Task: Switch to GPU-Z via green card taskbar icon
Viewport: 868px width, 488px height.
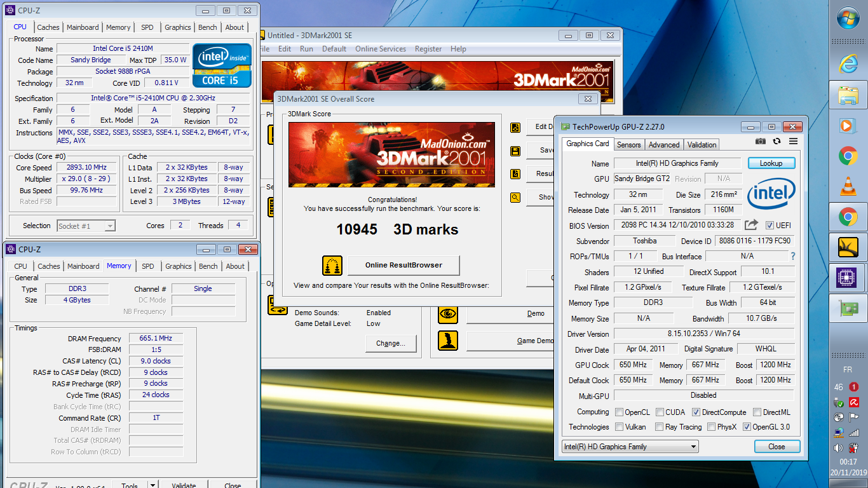Action: pos(848,308)
